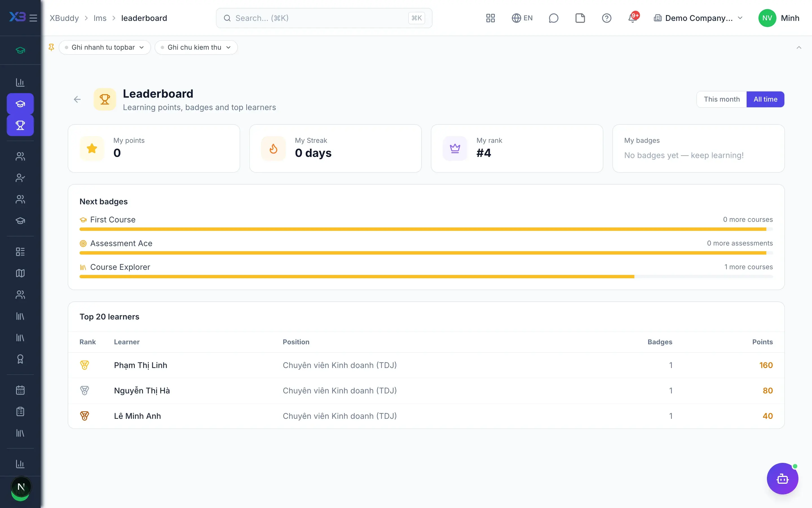Open the help question-mark icon
Viewport: 812px width, 508px height.
607,18
